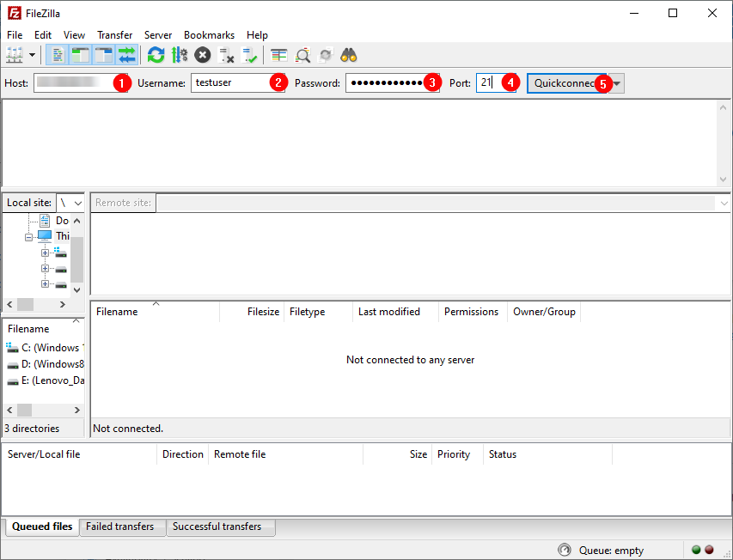Open the Server menu
The width and height of the screenshot is (733, 560).
(158, 35)
